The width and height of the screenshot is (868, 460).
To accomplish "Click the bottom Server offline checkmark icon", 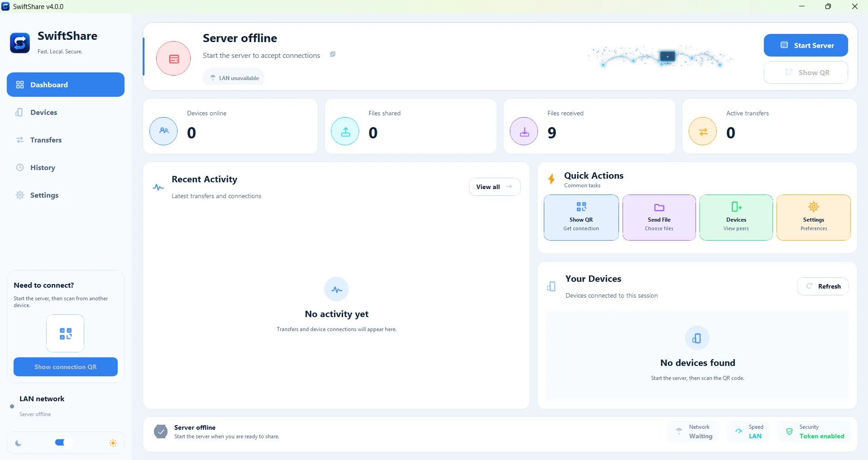I will [160, 432].
